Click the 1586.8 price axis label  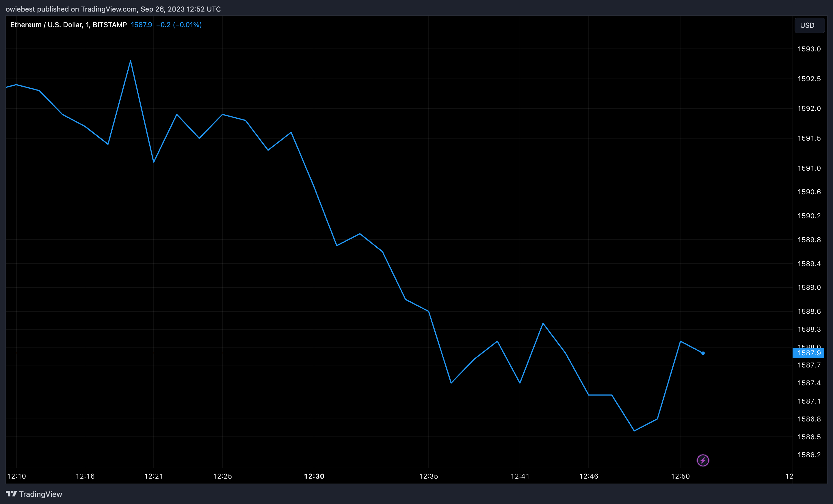pos(809,419)
